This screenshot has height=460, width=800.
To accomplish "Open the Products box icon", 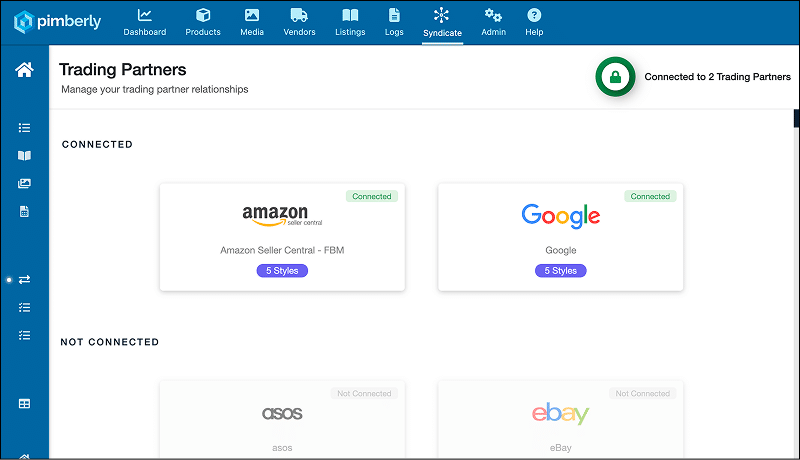I will (203, 15).
